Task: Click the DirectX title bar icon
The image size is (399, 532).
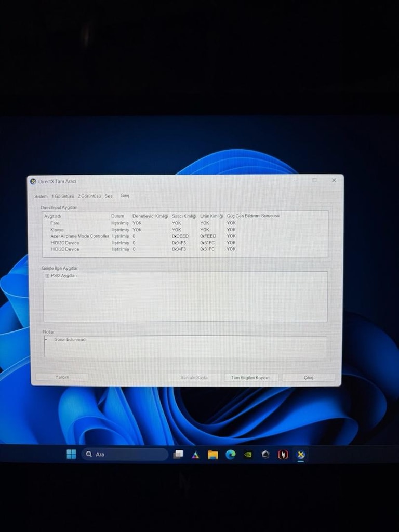Action: pos(33,181)
